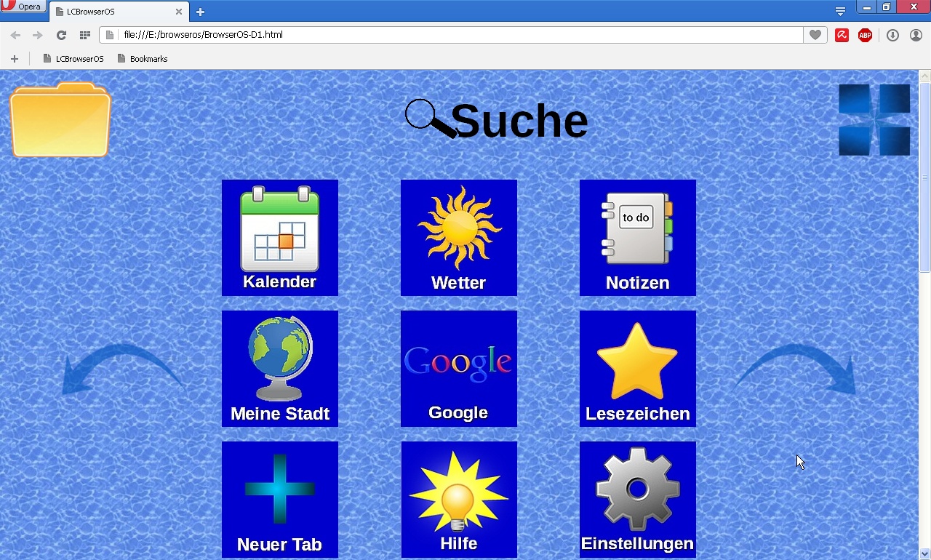
Task: Click the blue four-squares logo icon
Action: tap(874, 120)
